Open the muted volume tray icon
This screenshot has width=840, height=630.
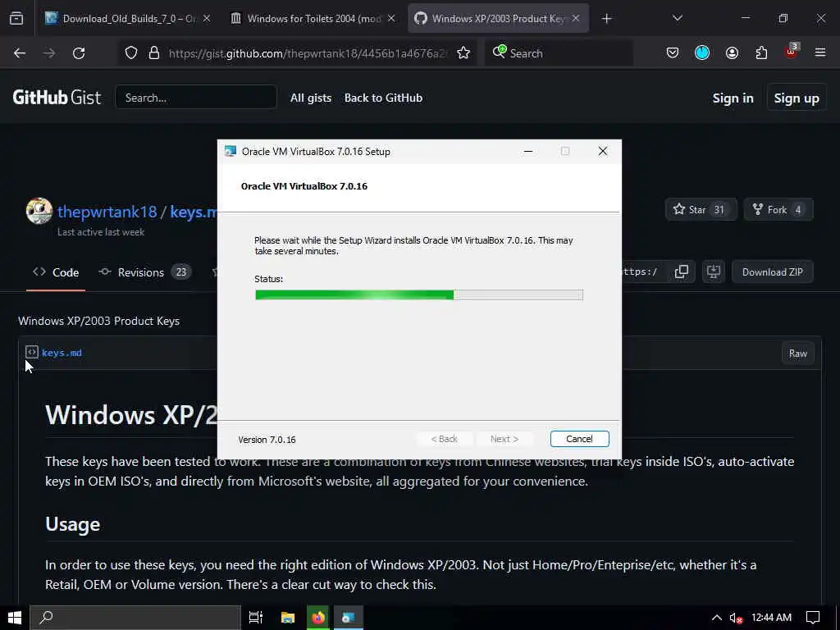pos(736,619)
